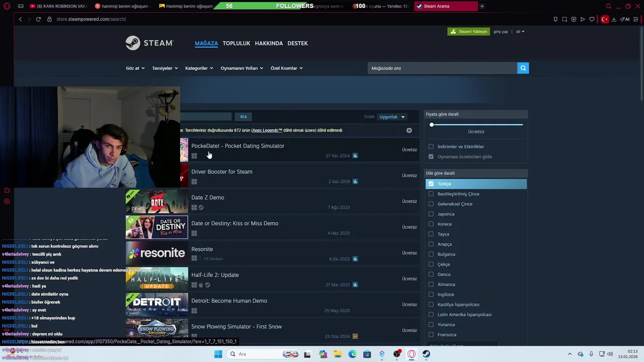Click the giriş yap login link
The height and width of the screenshot is (362, 644).
coord(501,32)
